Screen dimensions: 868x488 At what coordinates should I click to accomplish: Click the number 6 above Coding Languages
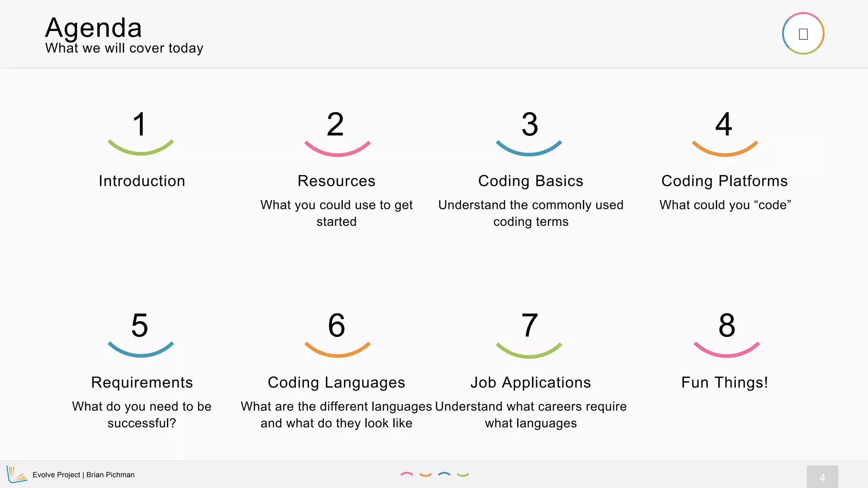pyautogui.click(x=337, y=325)
